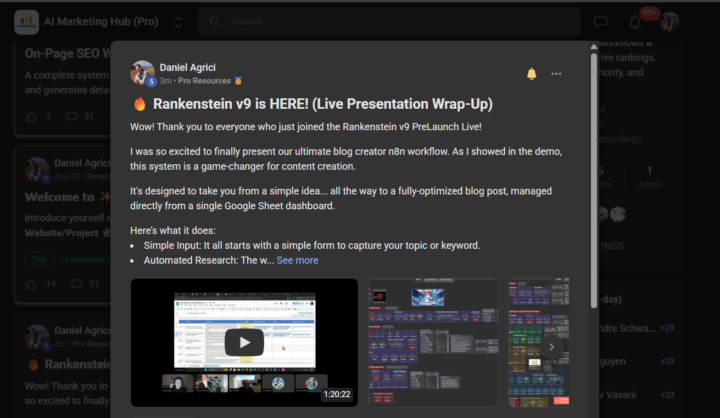The width and height of the screenshot is (720, 418).
Task: Play the 1:20:22 presentation video
Action: point(244,342)
